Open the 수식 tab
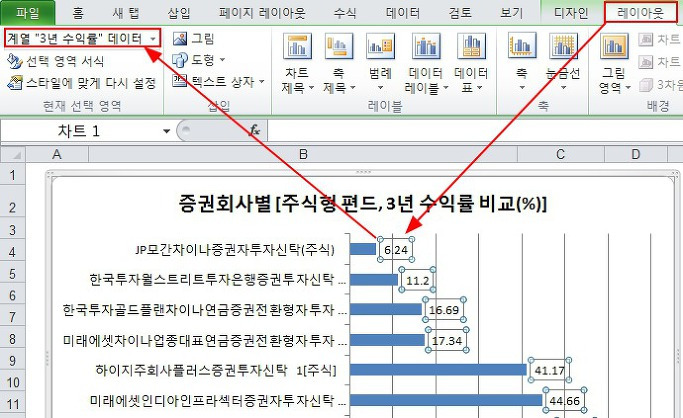The image size is (683, 418). click(x=345, y=13)
